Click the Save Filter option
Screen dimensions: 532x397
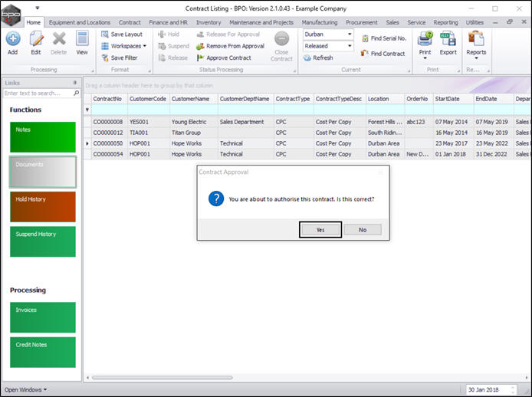pos(120,58)
